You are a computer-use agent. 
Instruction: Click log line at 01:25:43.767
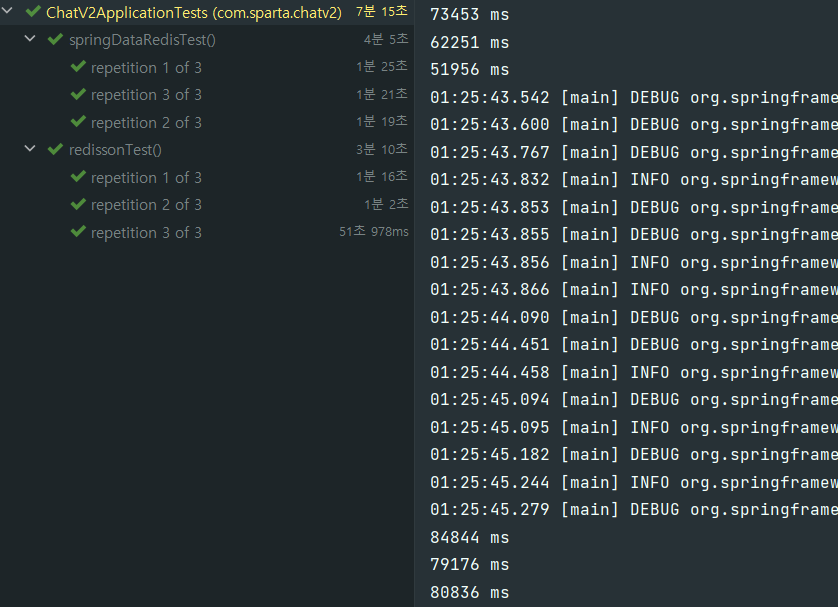(634, 153)
